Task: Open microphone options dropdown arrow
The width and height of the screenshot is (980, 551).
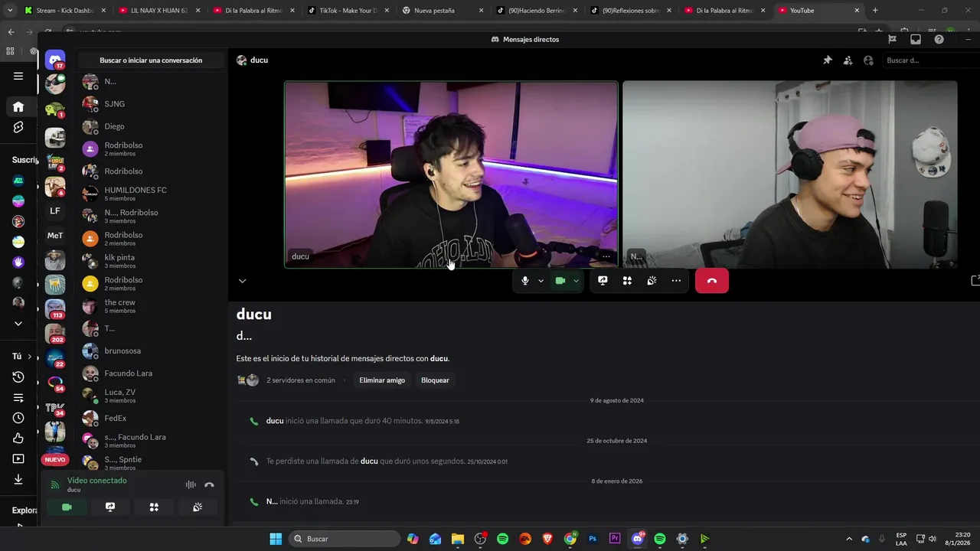Action: tap(541, 281)
